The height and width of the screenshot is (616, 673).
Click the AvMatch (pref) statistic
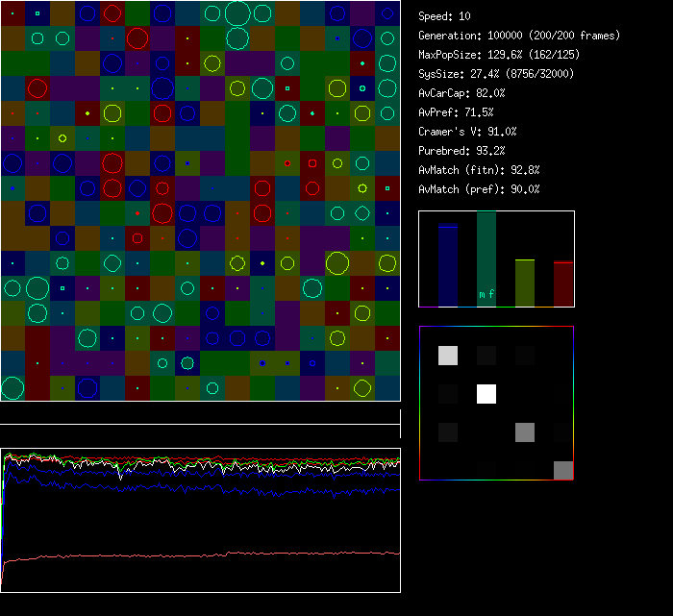(479, 189)
